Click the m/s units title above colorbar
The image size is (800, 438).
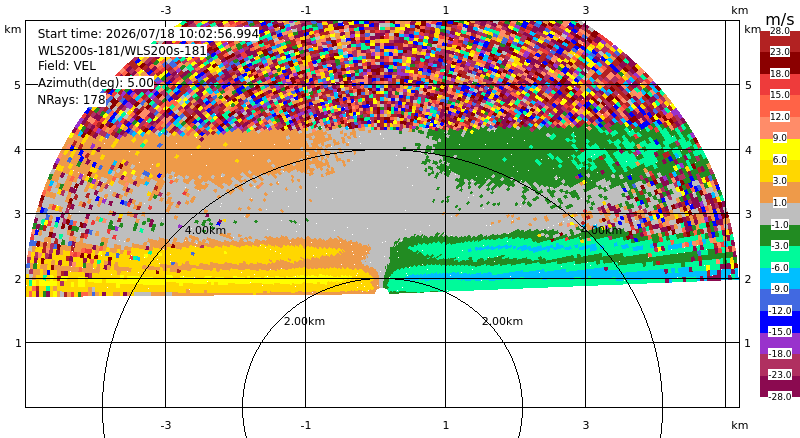coord(780,19)
